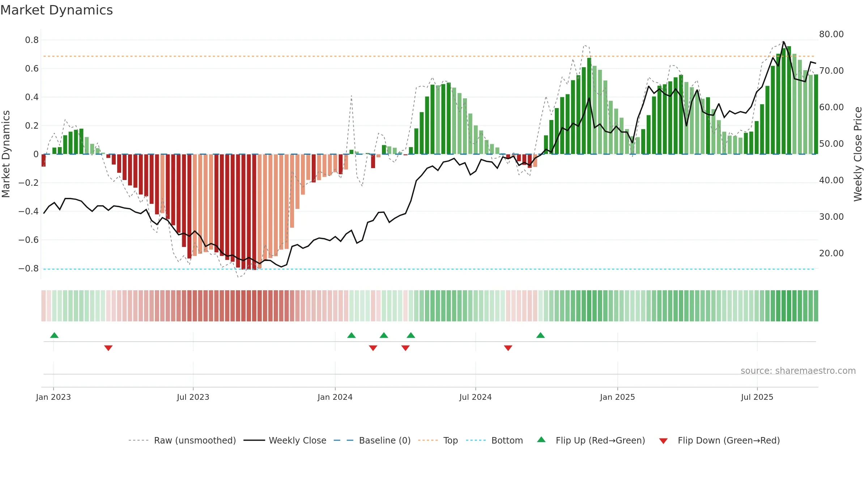Toggle the Top legend entry
The image size is (868, 488).
[438, 440]
